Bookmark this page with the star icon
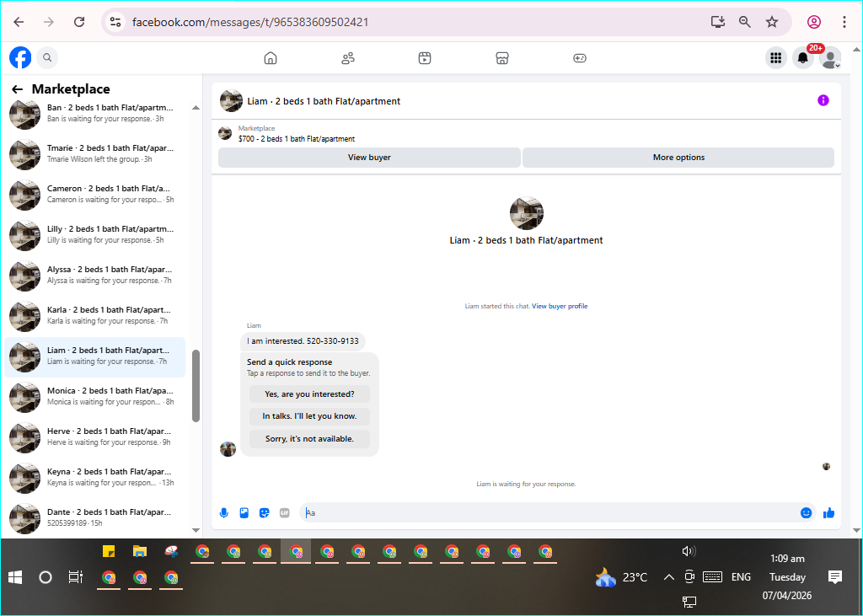 coord(772,22)
